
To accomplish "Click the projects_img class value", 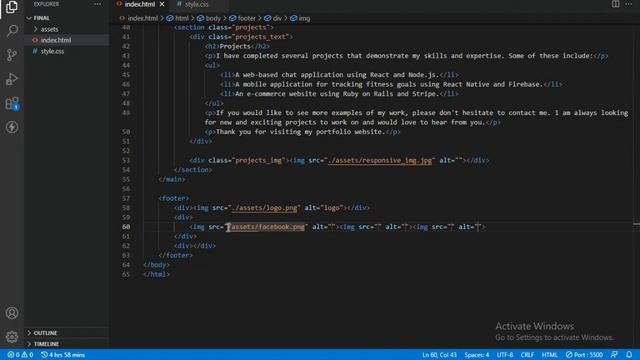I will [259, 160].
